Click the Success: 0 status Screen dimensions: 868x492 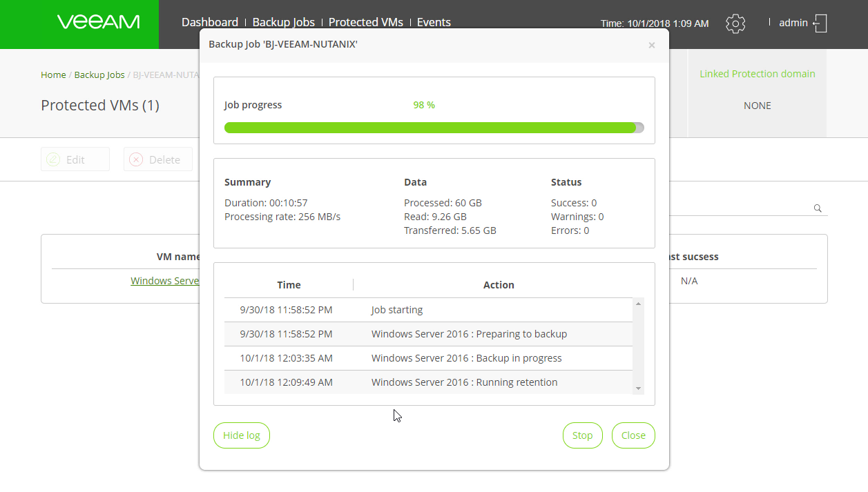574,203
